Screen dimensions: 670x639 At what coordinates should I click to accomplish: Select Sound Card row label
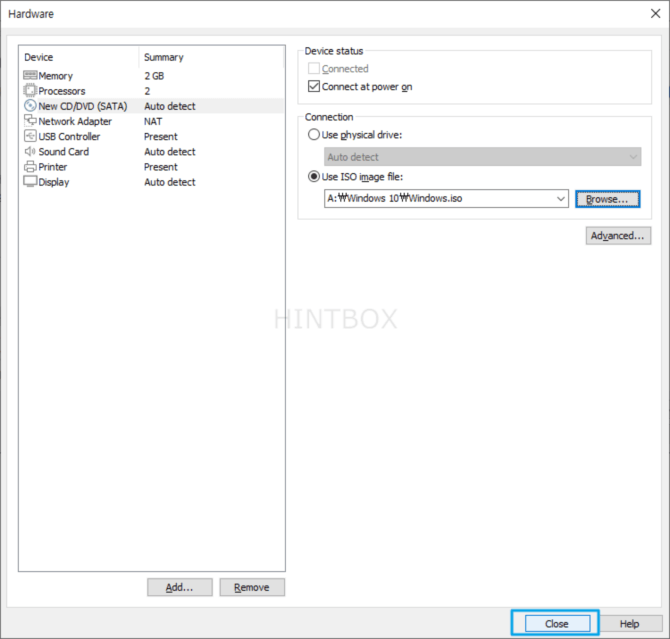64,152
